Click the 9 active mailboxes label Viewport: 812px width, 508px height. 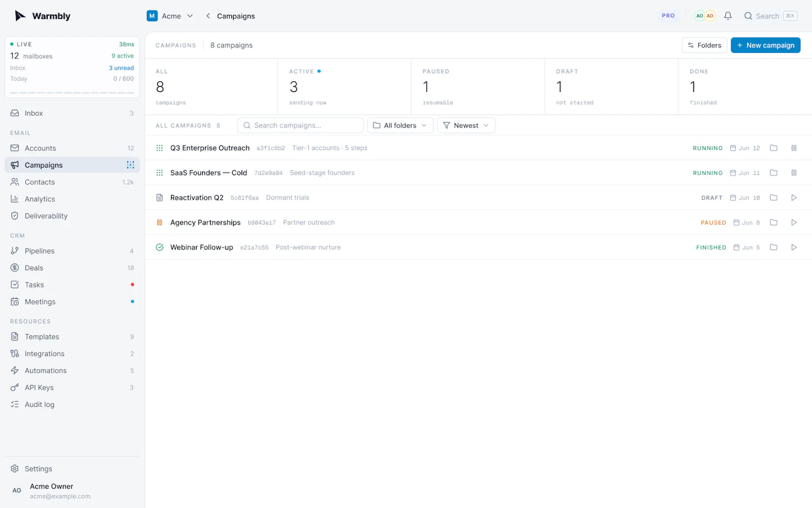click(123, 56)
